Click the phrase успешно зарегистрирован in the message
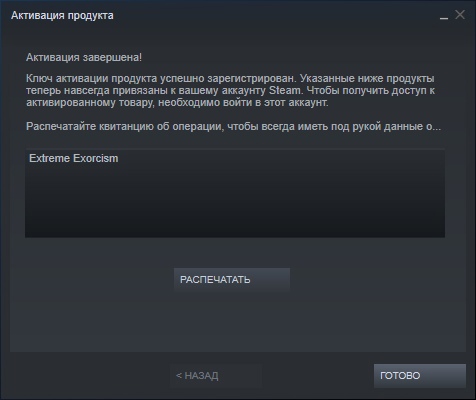476x400 pixels. click(228, 79)
